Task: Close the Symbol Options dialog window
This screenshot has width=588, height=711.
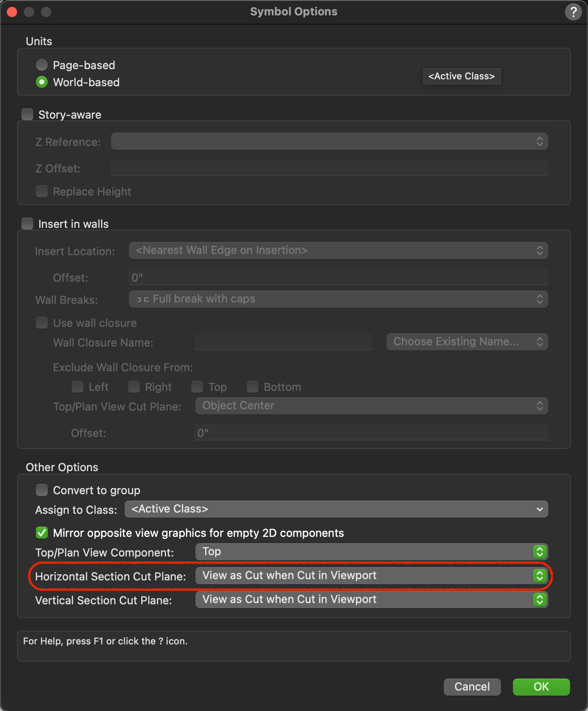Action: point(12,12)
